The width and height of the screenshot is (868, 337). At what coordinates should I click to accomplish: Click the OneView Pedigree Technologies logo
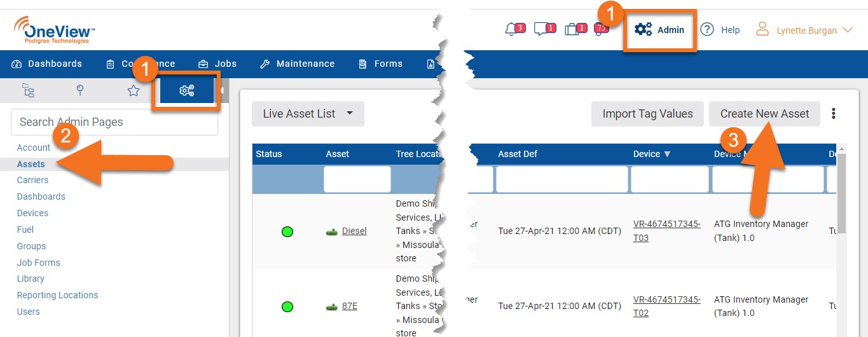[x=54, y=29]
